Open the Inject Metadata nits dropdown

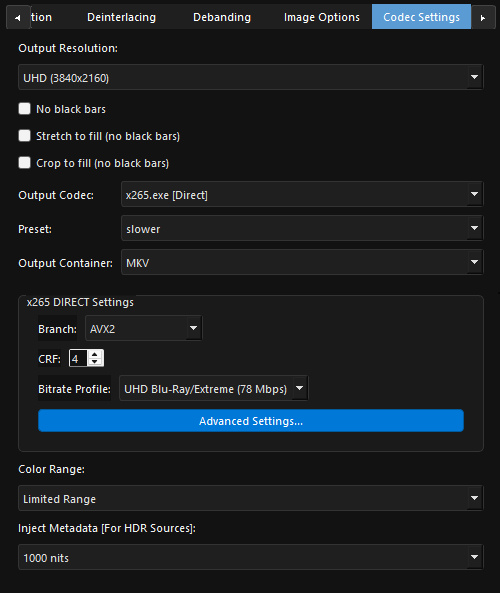click(x=250, y=557)
